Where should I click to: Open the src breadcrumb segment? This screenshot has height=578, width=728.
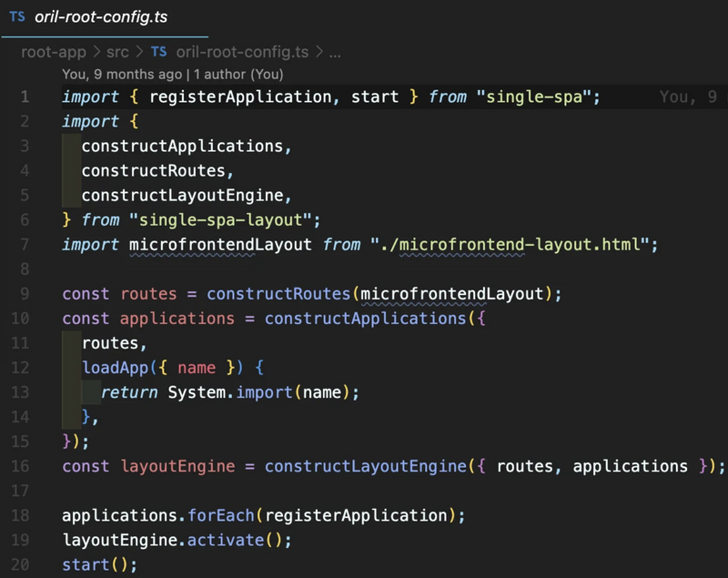coord(117,52)
